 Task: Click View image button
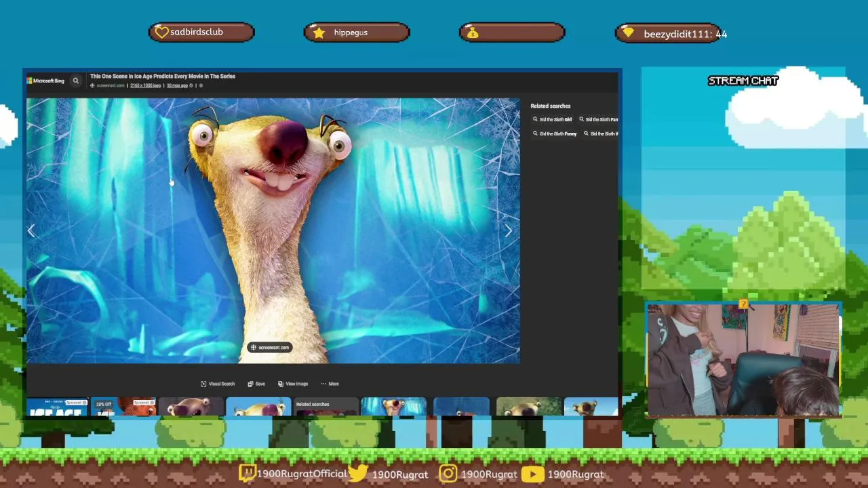click(292, 384)
